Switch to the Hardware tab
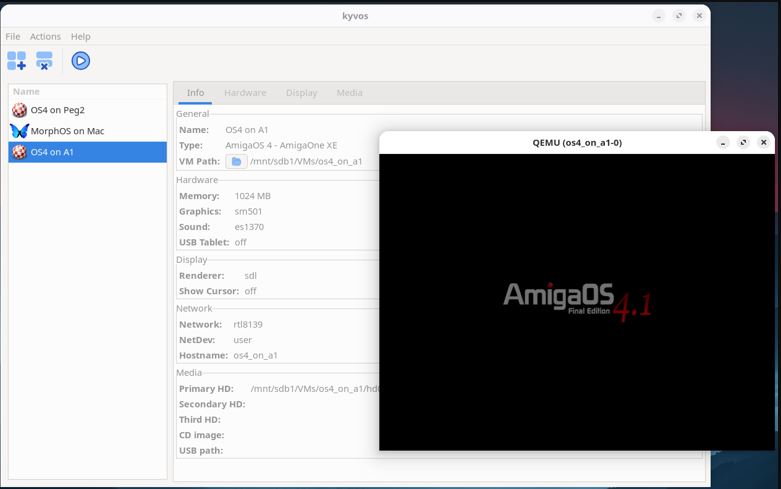781x489 pixels. coord(245,93)
